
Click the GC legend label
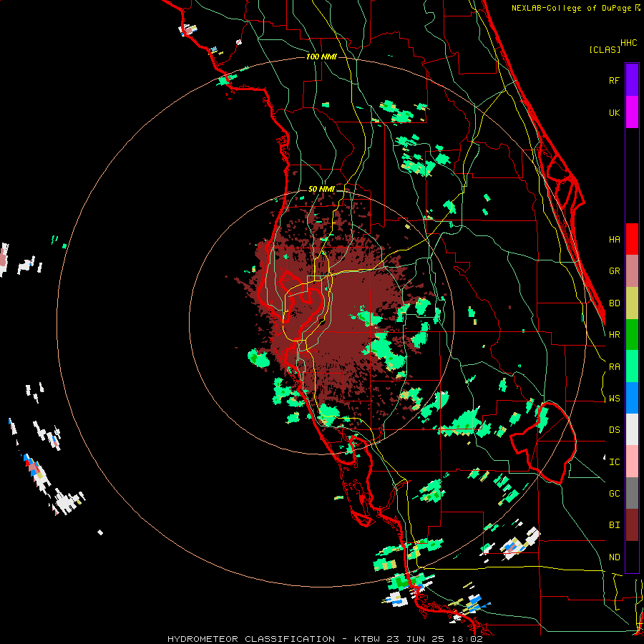[614, 494]
